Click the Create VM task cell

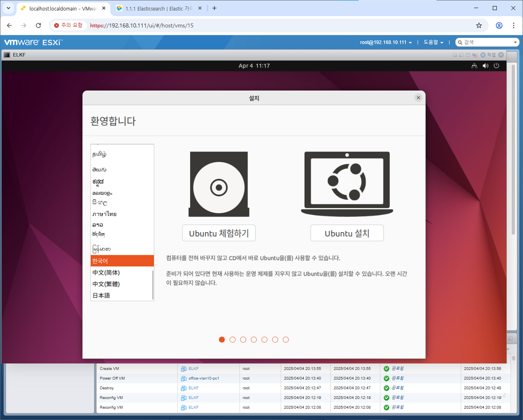137,369
